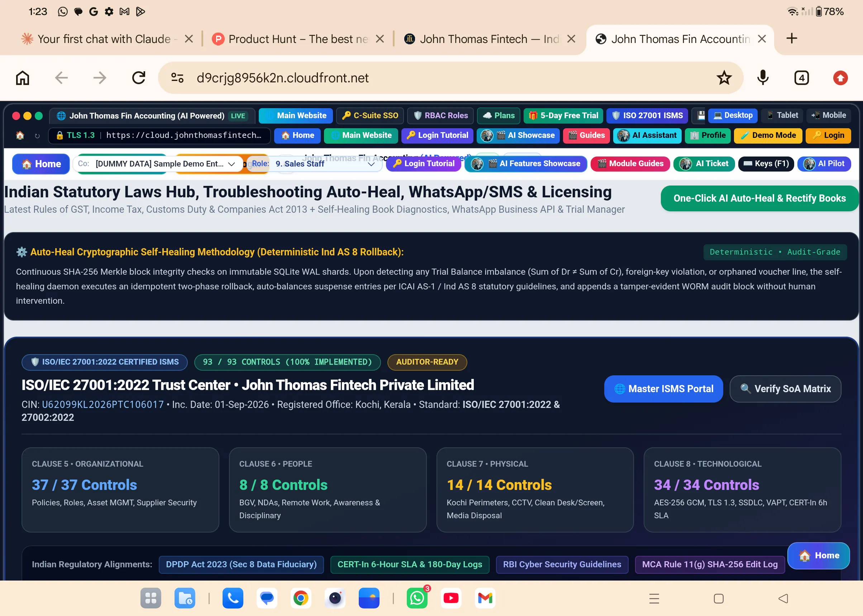The image size is (863, 616).
Task: Click the browser forward arrow
Action: pyautogui.click(x=100, y=78)
